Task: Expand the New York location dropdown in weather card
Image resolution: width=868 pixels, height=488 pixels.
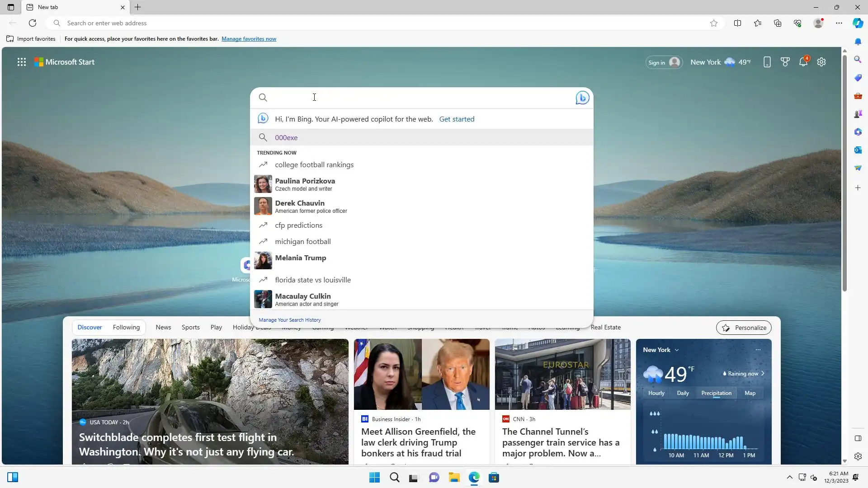Action: click(x=677, y=350)
